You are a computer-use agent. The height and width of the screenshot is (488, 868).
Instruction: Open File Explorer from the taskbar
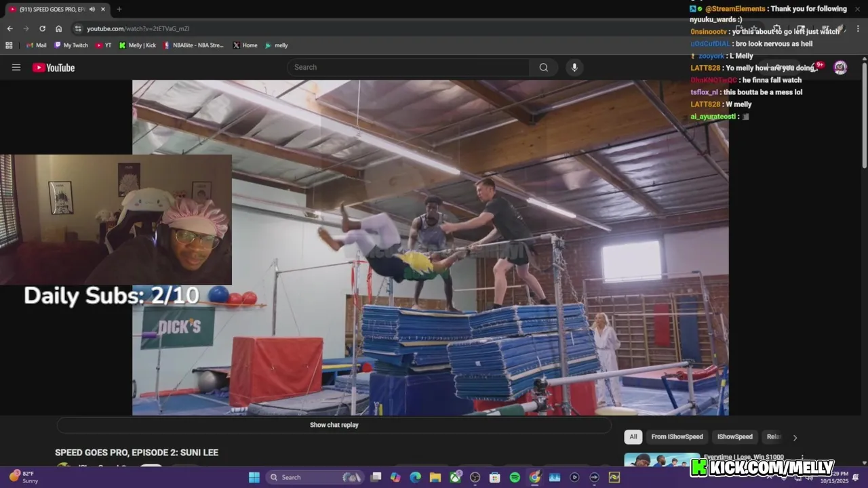[435, 477]
